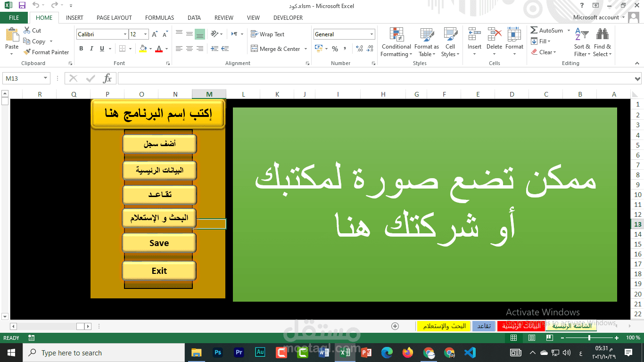Open Find & Select
Viewport: 644px width, 362px height.
point(603,42)
